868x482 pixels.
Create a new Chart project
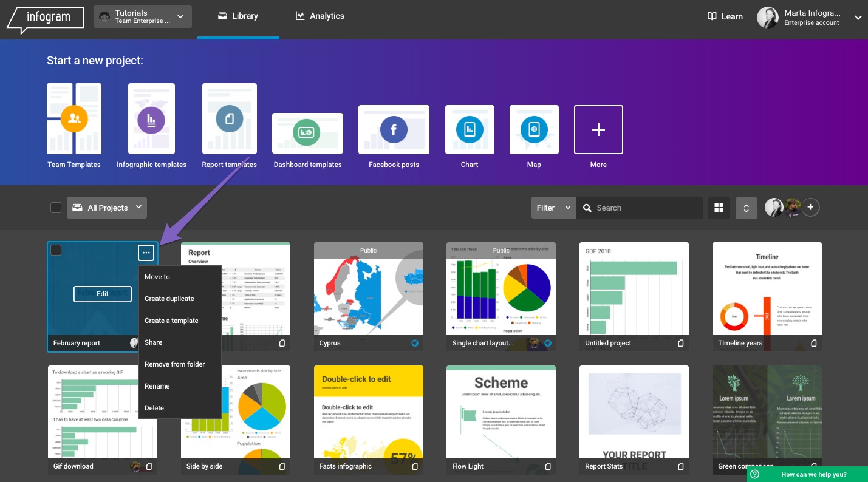click(470, 129)
